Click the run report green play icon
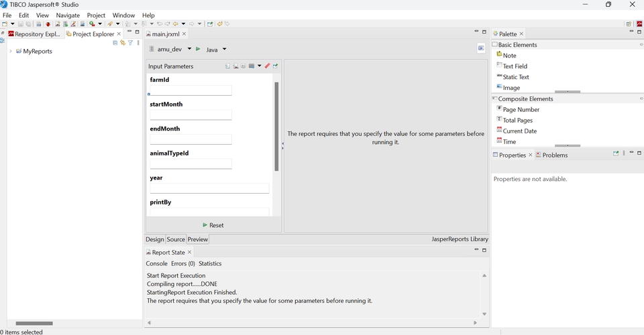 point(198,49)
